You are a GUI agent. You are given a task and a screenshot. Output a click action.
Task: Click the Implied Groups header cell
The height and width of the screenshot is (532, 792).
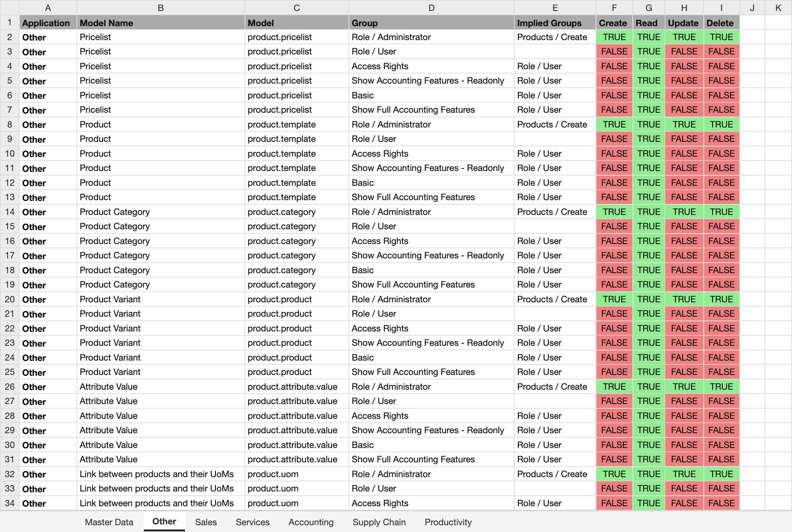tap(555, 23)
